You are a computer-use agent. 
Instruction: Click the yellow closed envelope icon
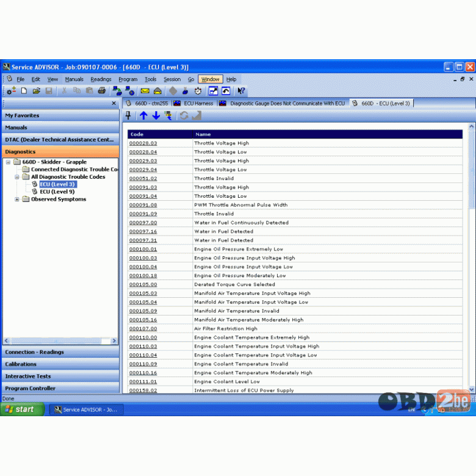click(x=145, y=91)
